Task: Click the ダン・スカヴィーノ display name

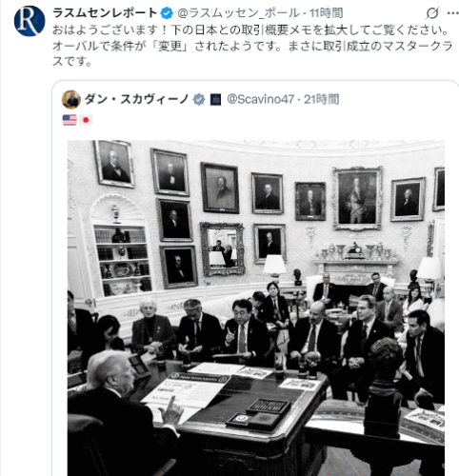Action: point(137,99)
